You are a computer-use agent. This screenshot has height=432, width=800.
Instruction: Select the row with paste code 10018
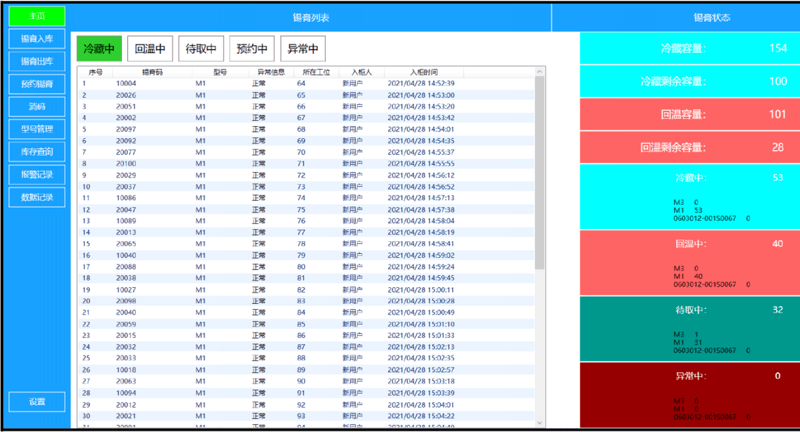click(306, 370)
